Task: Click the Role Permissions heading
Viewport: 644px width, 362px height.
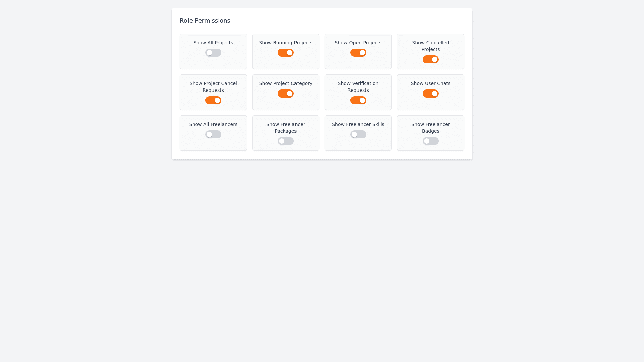Action: [x=205, y=21]
